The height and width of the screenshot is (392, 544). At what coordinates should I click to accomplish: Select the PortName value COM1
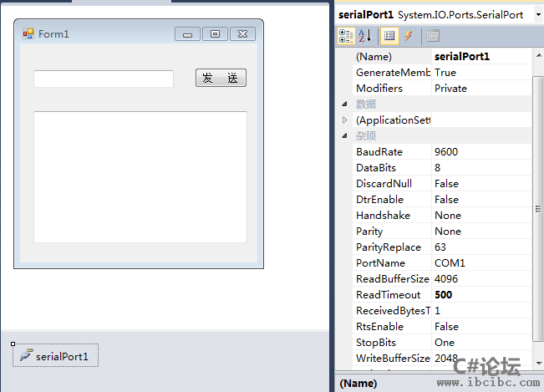tap(480, 263)
